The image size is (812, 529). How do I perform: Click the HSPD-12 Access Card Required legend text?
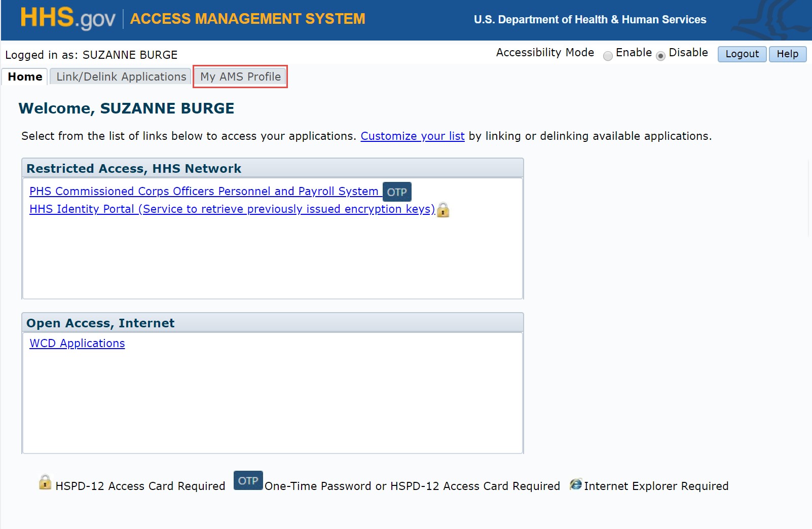[x=140, y=486]
